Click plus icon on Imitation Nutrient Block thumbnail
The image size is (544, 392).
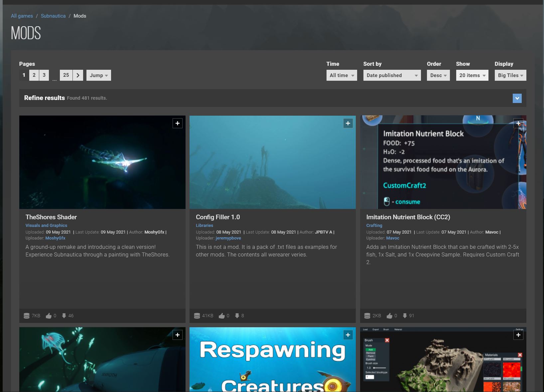[518, 124]
